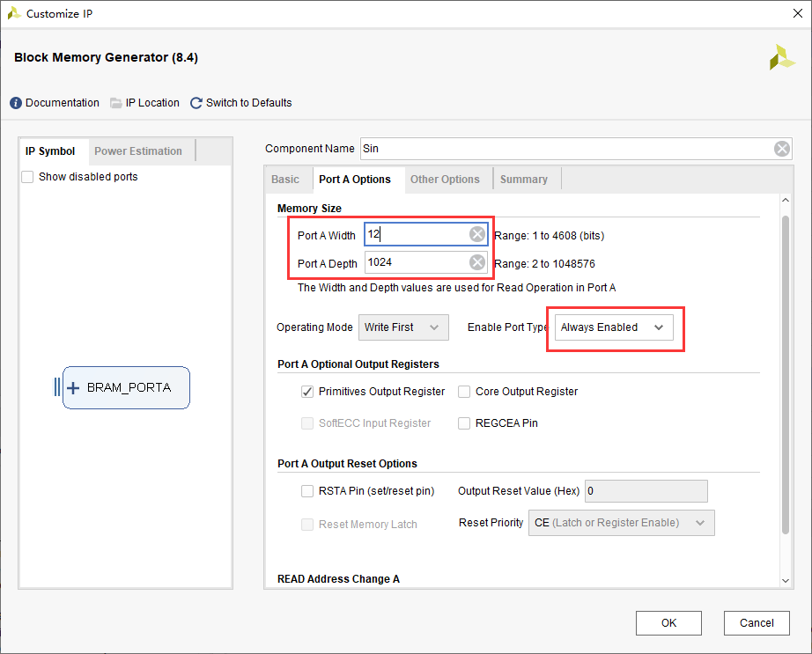
Task: Click Switch to Defaults
Action: 248,103
